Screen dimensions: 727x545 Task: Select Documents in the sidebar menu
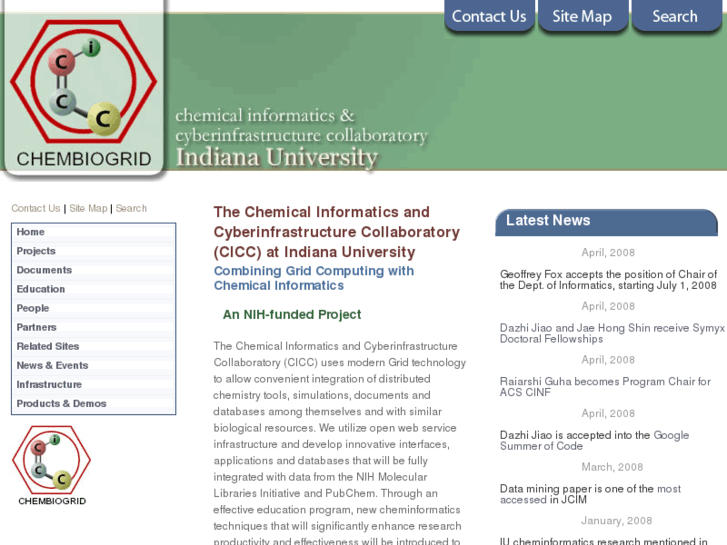(94, 270)
